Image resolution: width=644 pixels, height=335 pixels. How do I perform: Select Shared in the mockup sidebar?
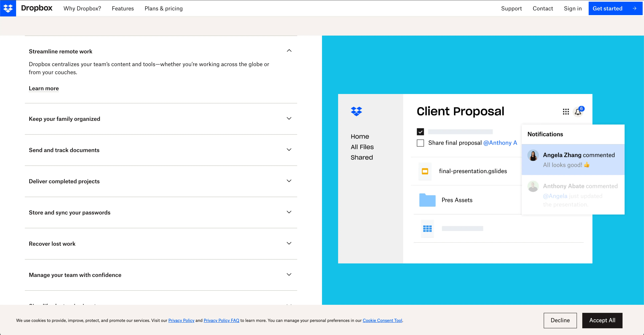tap(362, 157)
